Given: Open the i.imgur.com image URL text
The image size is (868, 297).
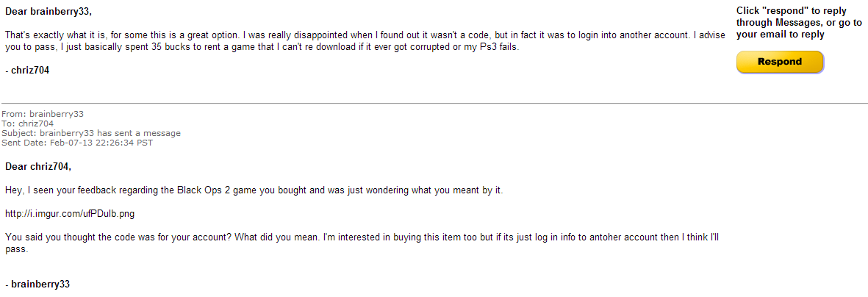Looking at the screenshot, I should click(70, 213).
